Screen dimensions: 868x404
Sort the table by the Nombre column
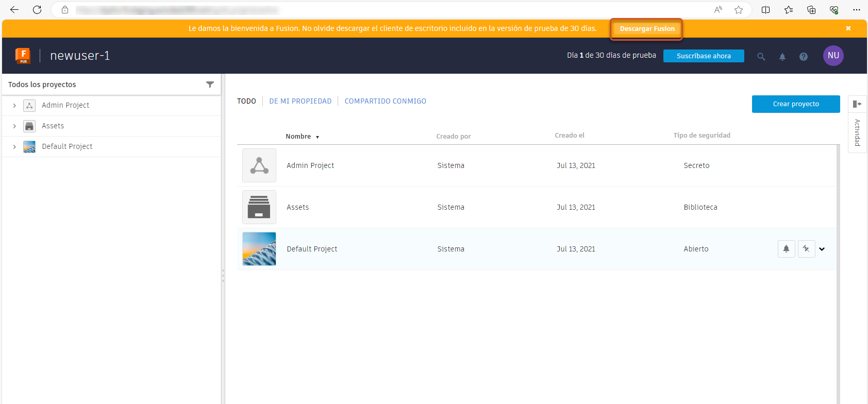click(303, 137)
